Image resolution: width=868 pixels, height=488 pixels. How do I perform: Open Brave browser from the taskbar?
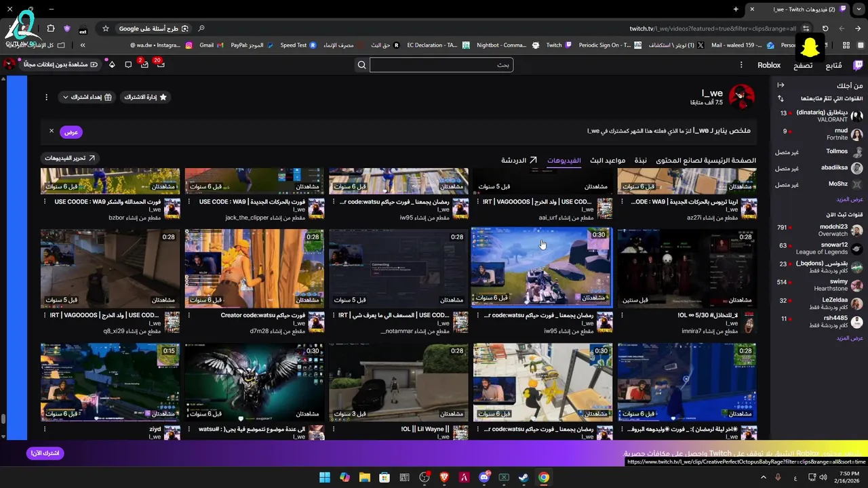click(x=444, y=477)
